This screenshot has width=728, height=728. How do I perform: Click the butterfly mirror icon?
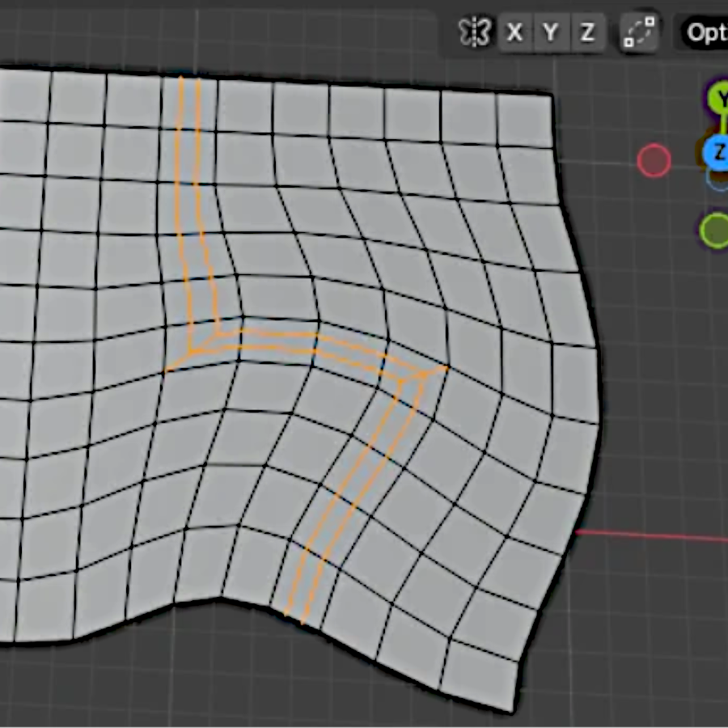[476, 33]
